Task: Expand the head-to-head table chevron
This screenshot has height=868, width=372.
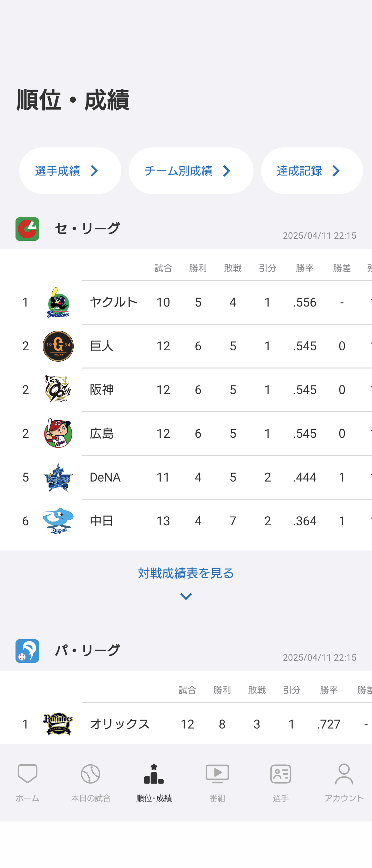Action: pyautogui.click(x=186, y=597)
